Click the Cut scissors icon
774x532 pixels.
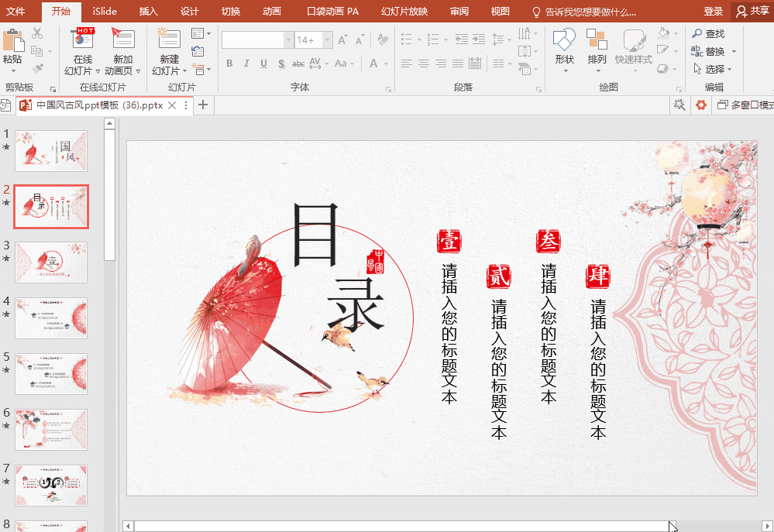[37, 33]
